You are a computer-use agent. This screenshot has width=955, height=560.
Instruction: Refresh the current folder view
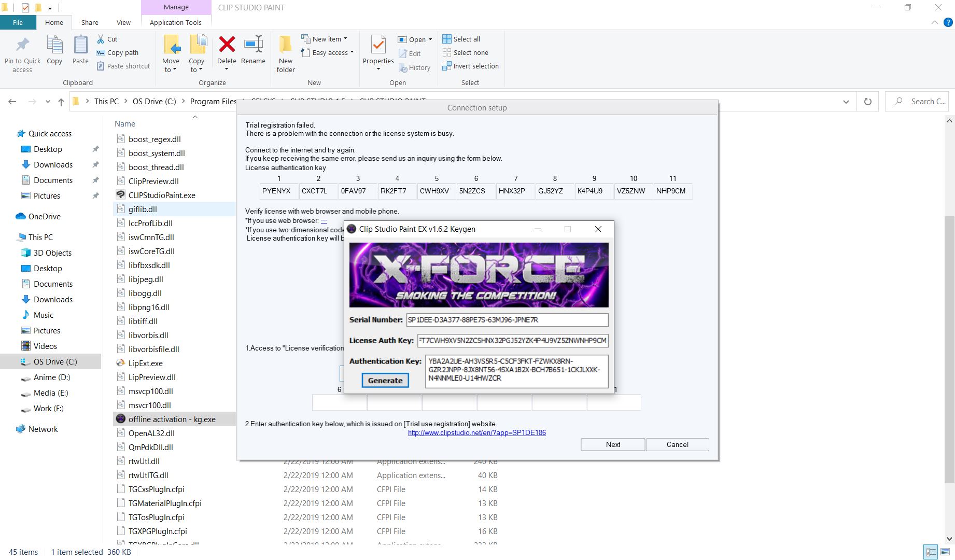(x=867, y=102)
